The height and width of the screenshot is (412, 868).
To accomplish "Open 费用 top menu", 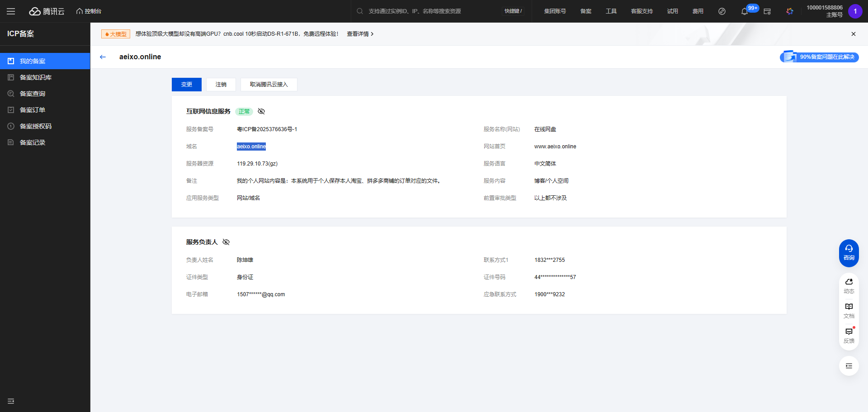I will click(698, 11).
